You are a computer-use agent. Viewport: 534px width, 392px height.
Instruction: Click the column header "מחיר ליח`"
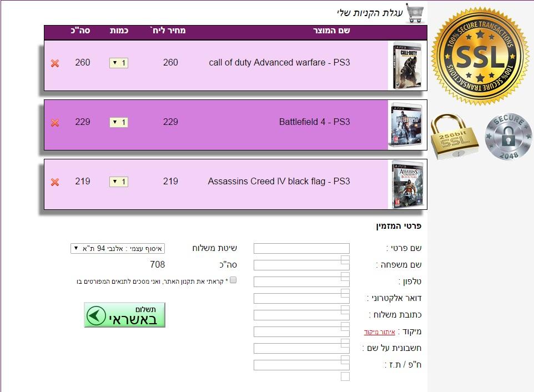pyautogui.click(x=168, y=31)
